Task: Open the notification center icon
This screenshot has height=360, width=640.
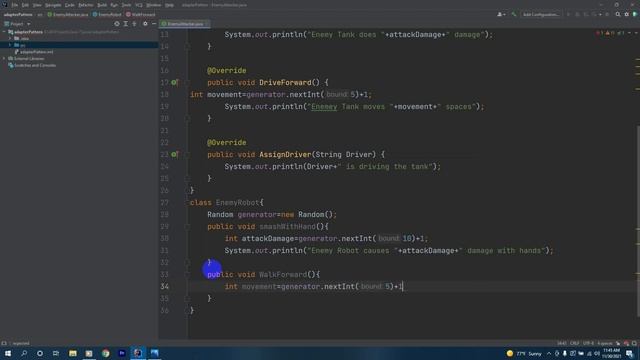Action: coord(630,353)
